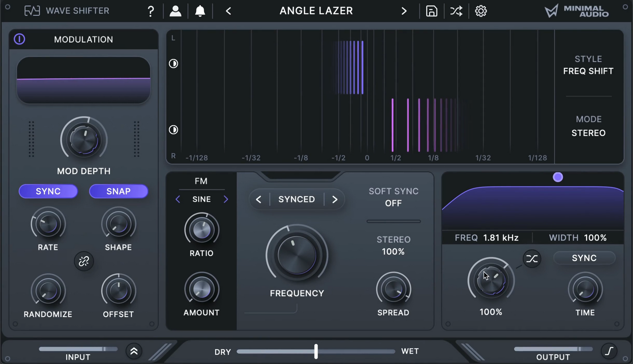The image size is (633, 364).
Task: Enable SYNC in the modulation panel
Action: 48,191
